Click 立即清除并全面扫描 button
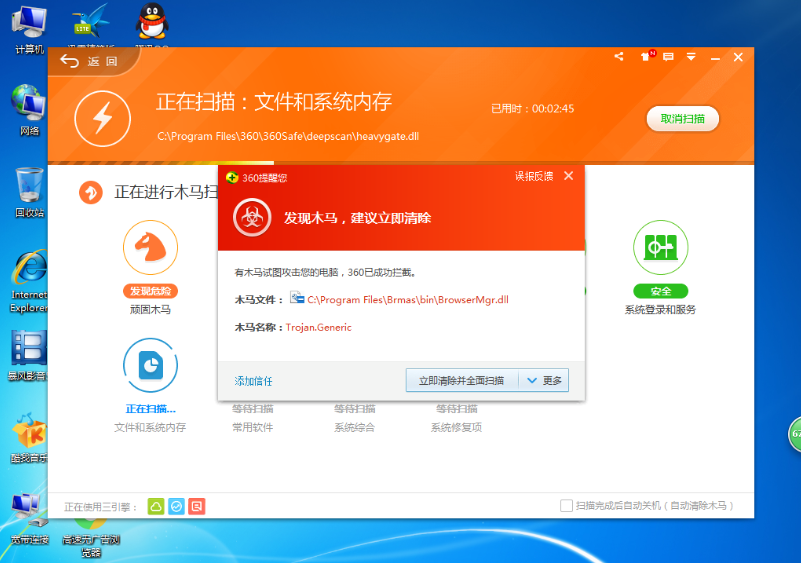This screenshot has height=563, width=801. 462,381
